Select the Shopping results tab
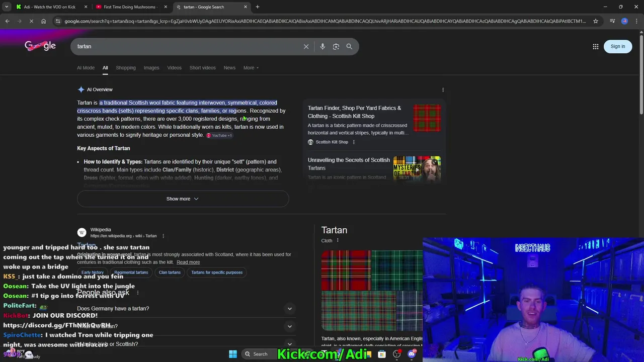This screenshot has width=644, height=362. (126, 68)
